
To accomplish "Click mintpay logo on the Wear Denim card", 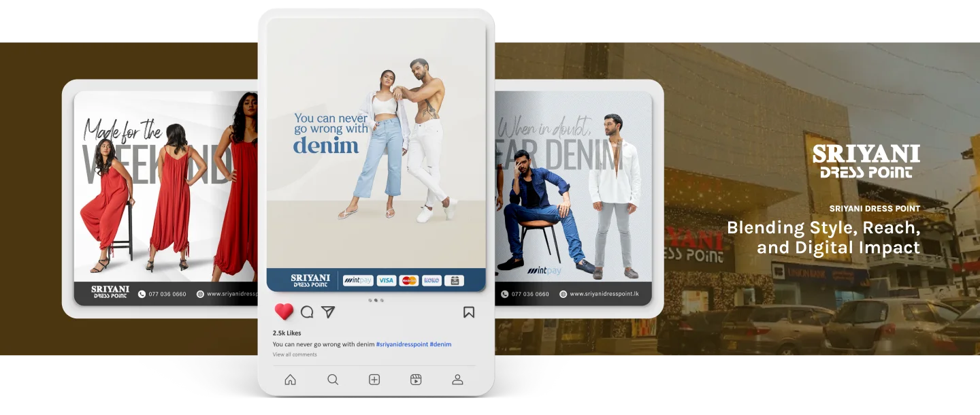I will pos(544,270).
